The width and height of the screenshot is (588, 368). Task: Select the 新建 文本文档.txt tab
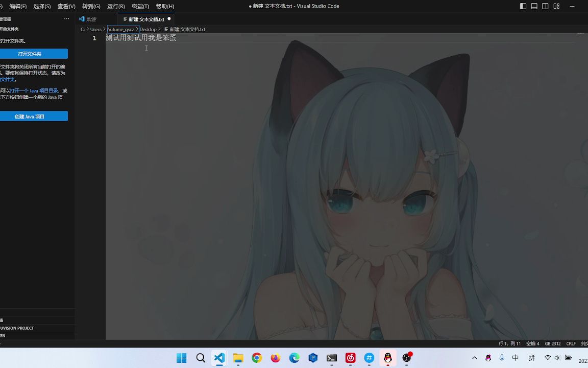[146, 19]
